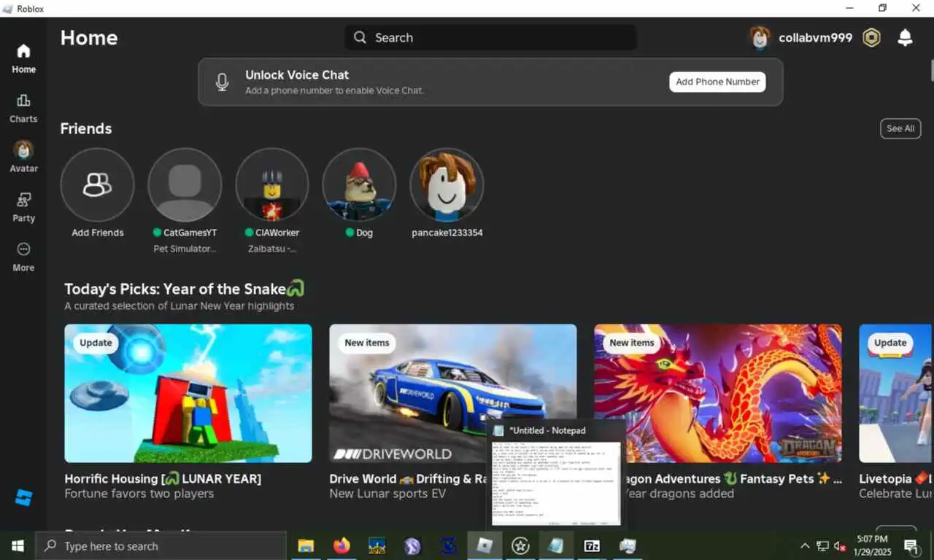The height and width of the screenshot is (560, 934).
Task: Click See All next to Friends
Action: (900, 128)
